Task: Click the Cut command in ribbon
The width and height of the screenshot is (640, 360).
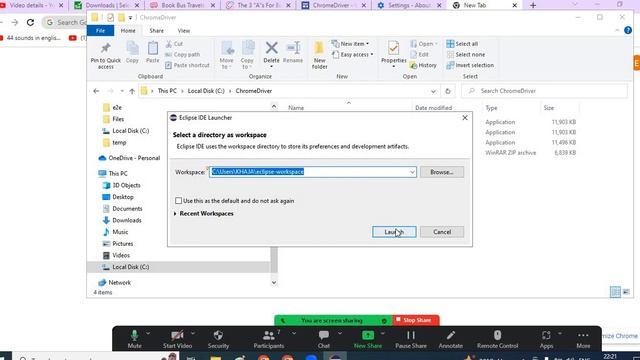Action: (174, 44)
